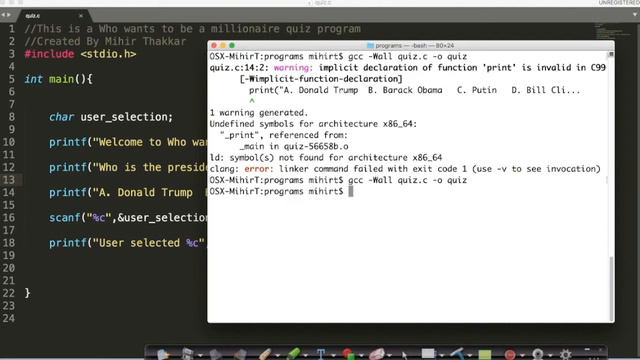Click the save disk icon in annotation toolbar
640x360 pixels.
coord(187,354)
